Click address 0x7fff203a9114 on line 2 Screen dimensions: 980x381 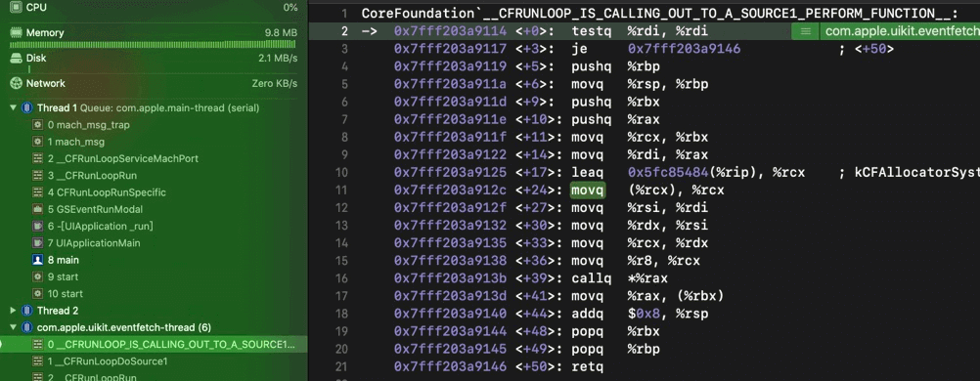point(451,31)
